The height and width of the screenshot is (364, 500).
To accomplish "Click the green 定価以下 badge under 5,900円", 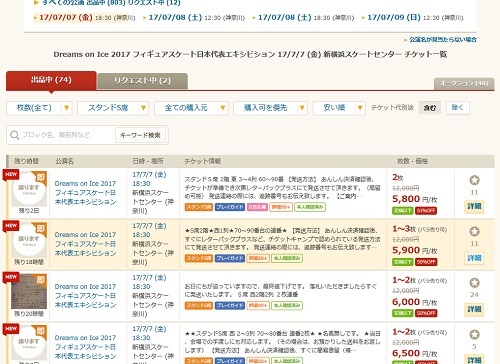I will point(403,262).
